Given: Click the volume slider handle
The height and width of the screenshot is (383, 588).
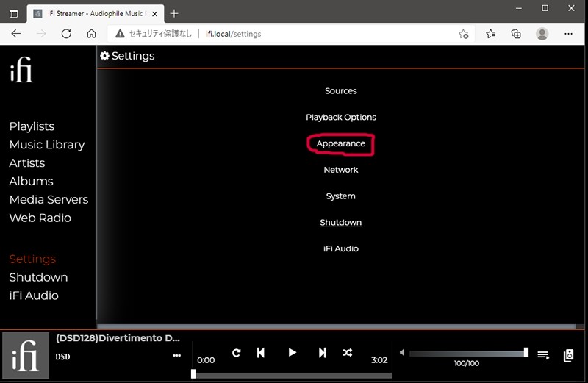Looking at the screenshot, I should point(526,352).
